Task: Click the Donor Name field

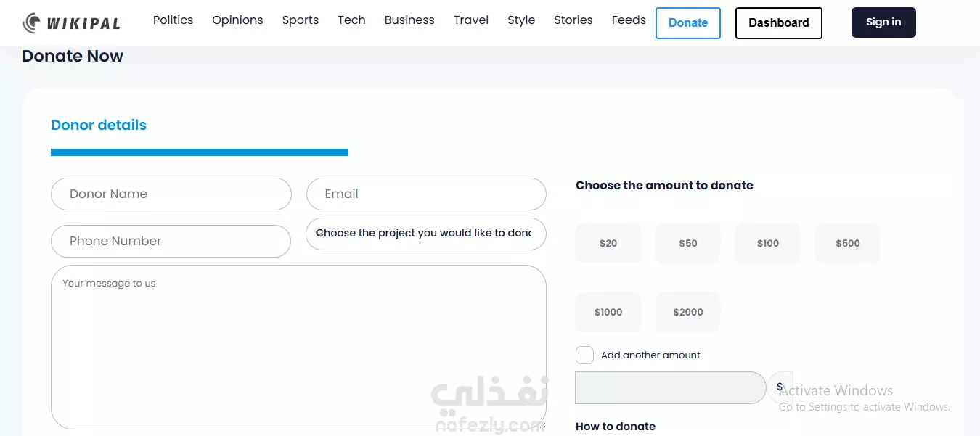Action: point(171,194)
